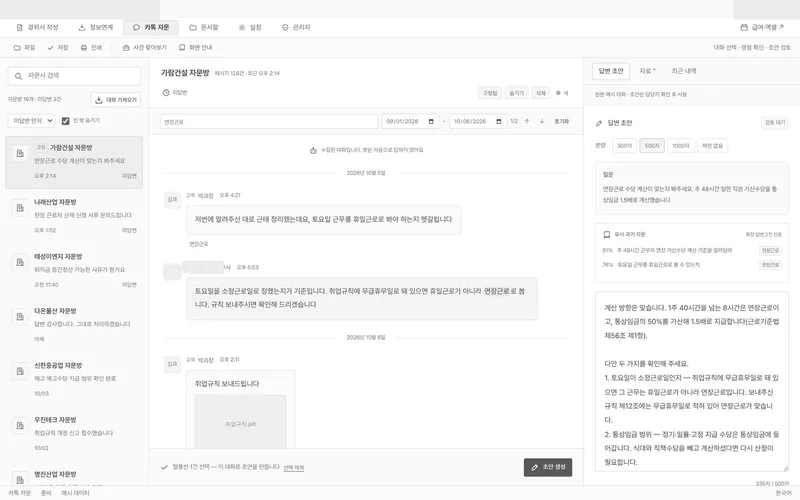Click the color dot 색 swatch
800x500 pixels.
coord(558,93)
